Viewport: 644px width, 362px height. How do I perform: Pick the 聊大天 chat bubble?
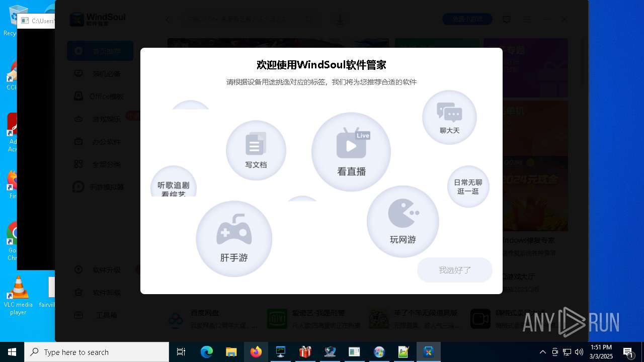point(449,117)
